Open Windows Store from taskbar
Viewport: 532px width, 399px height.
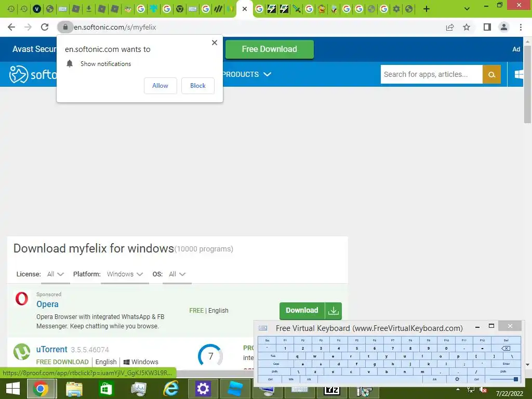[x=106, y=389]
